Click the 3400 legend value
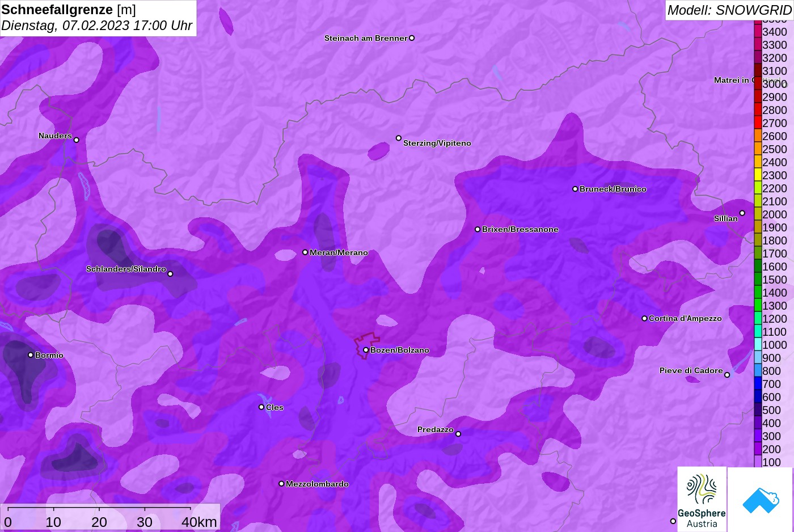Screen dimensions: 794x532 (775, 32)
